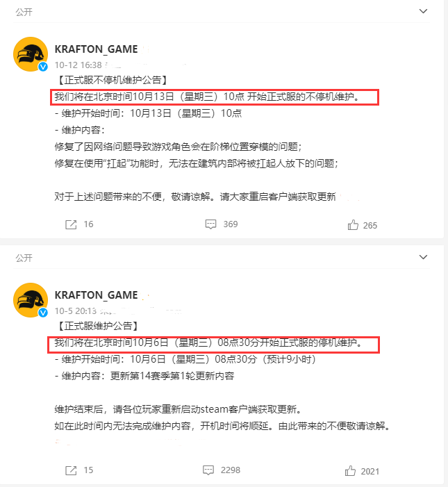This screenshot has width=448, height=487.
Task: Click the 2298 comment count
Action: [x=231, y=470]
